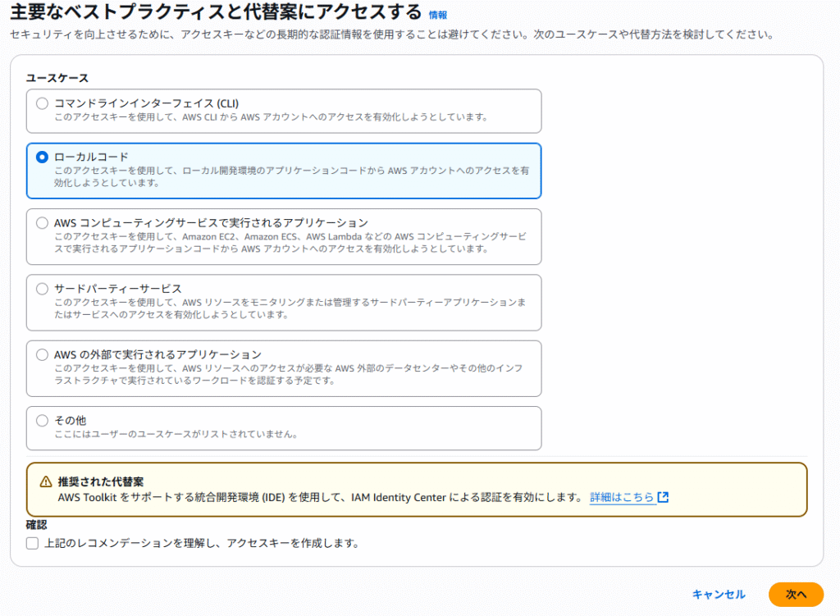This screenshot has height=616, width=840.
Task: Click the external link icon after 詳細はこちら
Action: pos(663,497)
